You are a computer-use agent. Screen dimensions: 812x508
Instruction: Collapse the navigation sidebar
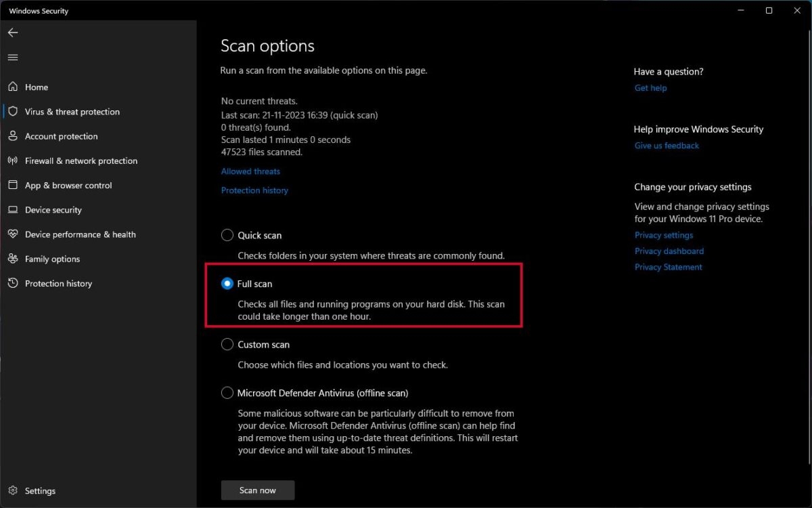pyautogui.click(x=12, y=57)
